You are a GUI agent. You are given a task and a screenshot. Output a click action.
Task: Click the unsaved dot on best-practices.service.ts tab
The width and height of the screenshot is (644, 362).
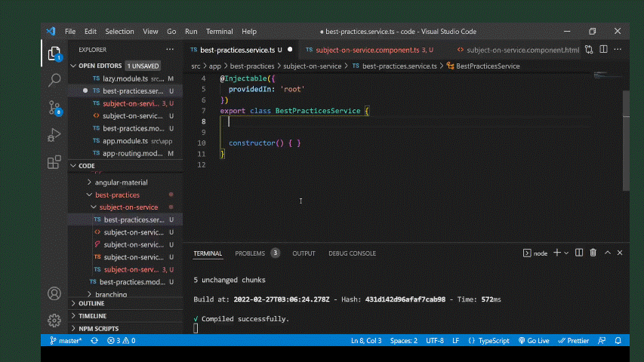290,50
